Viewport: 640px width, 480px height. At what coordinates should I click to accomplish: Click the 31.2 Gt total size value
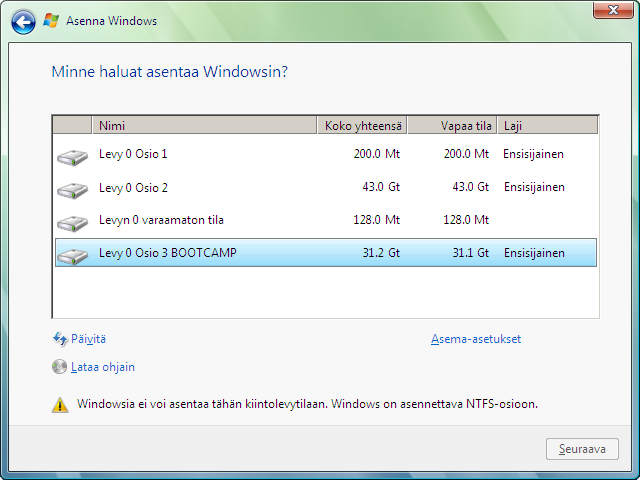381,253
